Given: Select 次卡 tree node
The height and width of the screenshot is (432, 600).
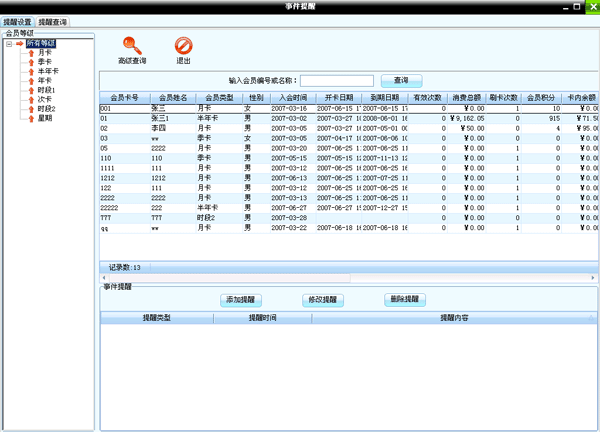Looking at the screenshot, I should tap(44, 99).
